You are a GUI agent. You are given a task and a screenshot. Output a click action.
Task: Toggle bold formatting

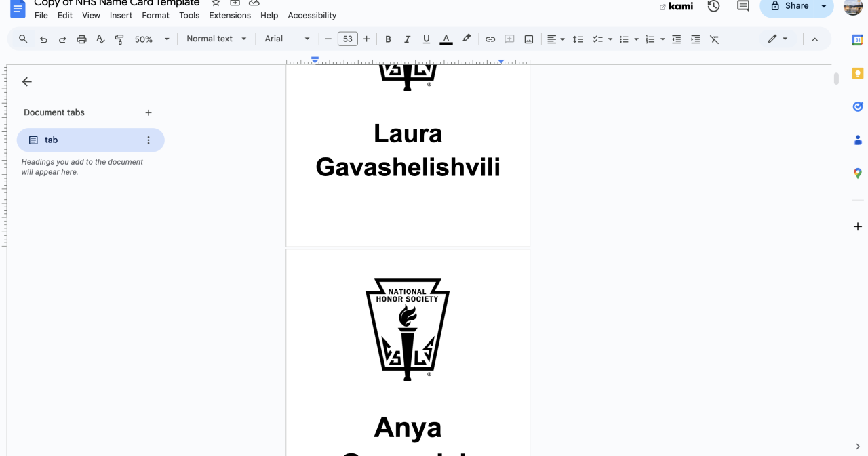click(x=388, y=39)
